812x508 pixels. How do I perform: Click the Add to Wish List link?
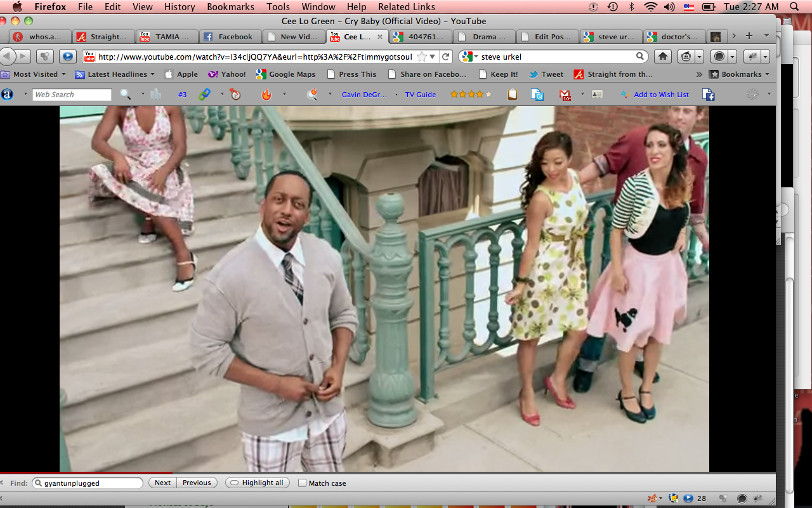point(661,95)
